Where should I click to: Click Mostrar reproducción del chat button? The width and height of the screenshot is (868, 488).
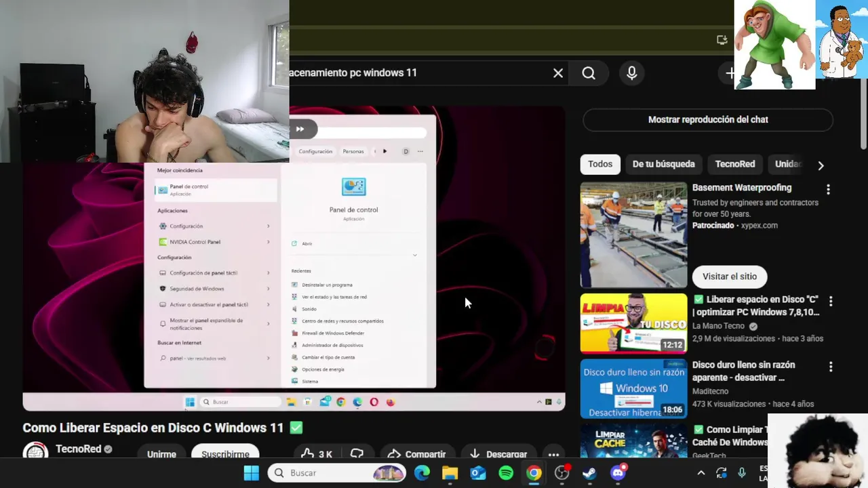pyautogui.click(x=708, y=119)
